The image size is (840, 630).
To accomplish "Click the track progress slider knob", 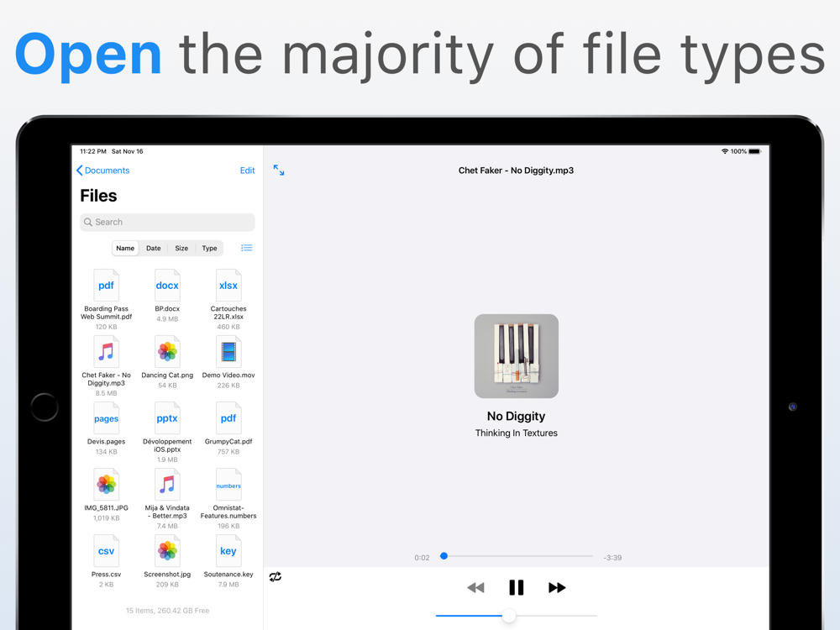I will (444, 556).
